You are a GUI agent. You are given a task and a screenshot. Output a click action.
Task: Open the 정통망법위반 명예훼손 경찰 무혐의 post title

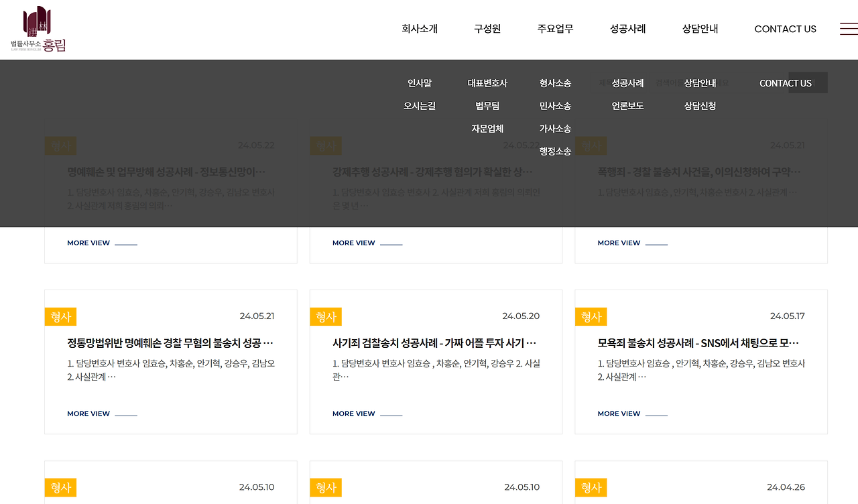[170, 343]
